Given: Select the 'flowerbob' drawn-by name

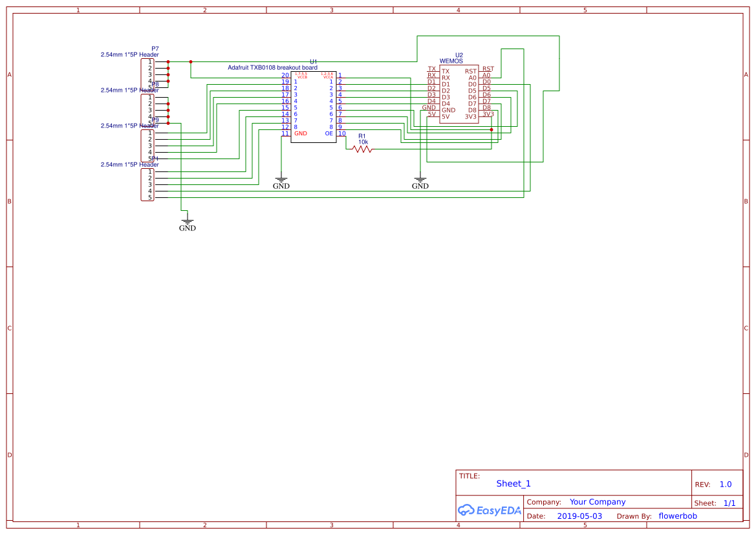Looking at the screenshot, I should (x=678, y=516).
